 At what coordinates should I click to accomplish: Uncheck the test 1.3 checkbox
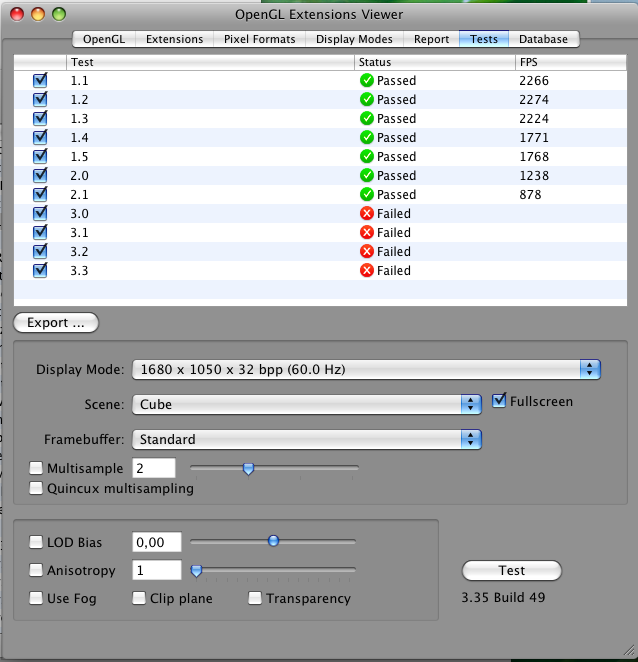[x=40, y=118]
